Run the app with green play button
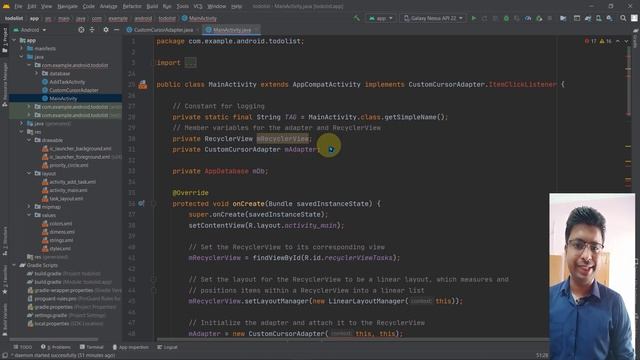Image resolution: width=640 pixels, height=360 pixels. tap(473, 18)
